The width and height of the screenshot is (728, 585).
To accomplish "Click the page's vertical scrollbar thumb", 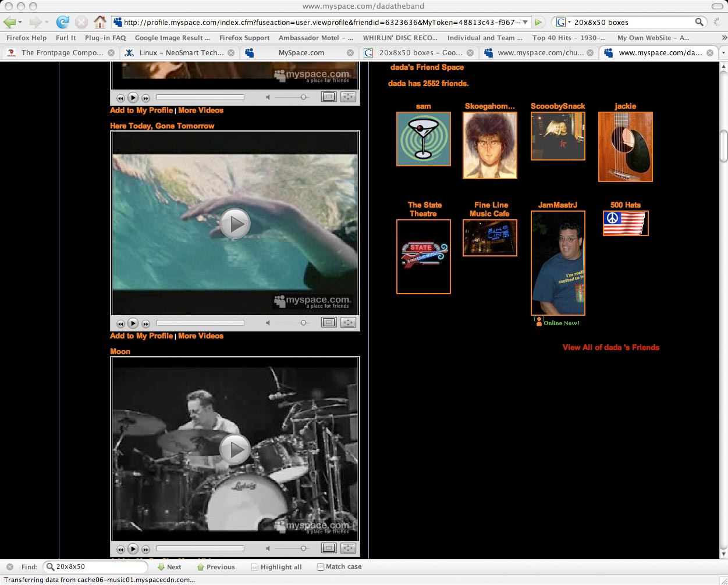I will point(723,147).
